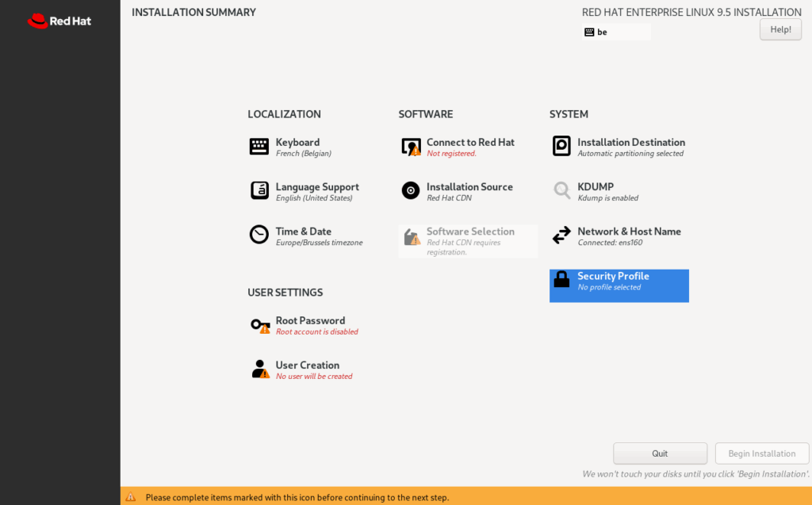
Task: Open Language Support via its icon
Action: point(259,191)
